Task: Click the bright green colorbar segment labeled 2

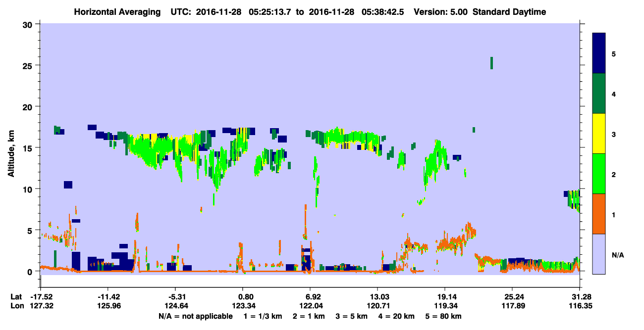Action: (599, 174)
